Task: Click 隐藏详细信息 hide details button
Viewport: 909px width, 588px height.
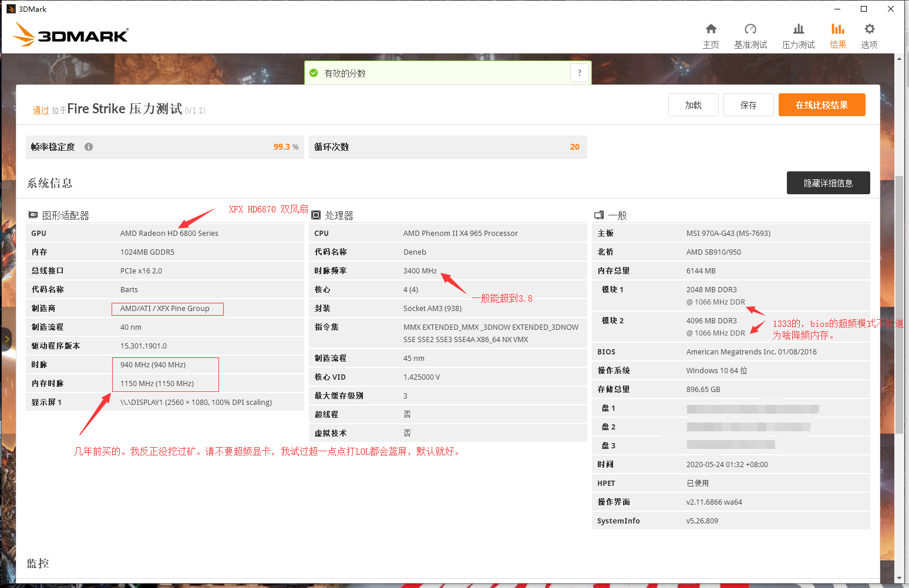Action: click(829, 183)
